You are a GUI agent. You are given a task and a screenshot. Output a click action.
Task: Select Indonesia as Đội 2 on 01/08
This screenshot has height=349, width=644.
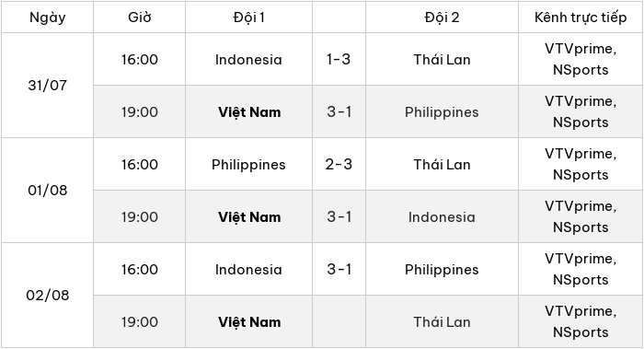tap(442, 217)
